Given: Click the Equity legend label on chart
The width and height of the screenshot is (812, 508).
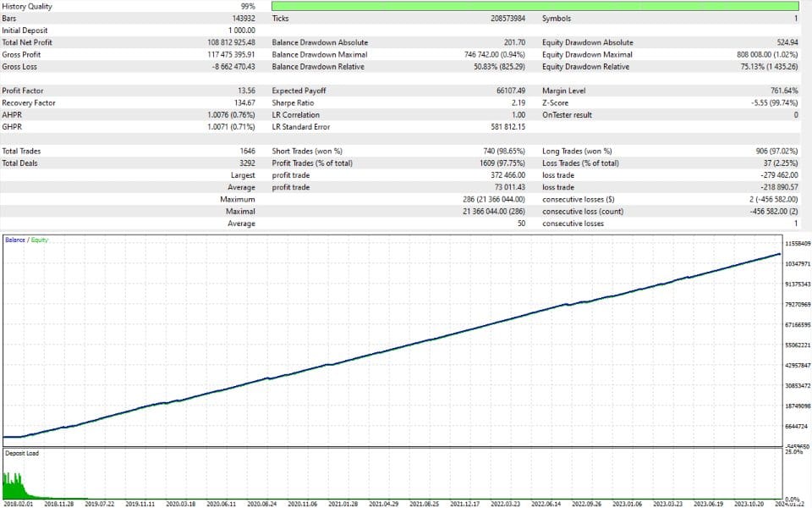Looking at the screenshot, I should 40,240.
